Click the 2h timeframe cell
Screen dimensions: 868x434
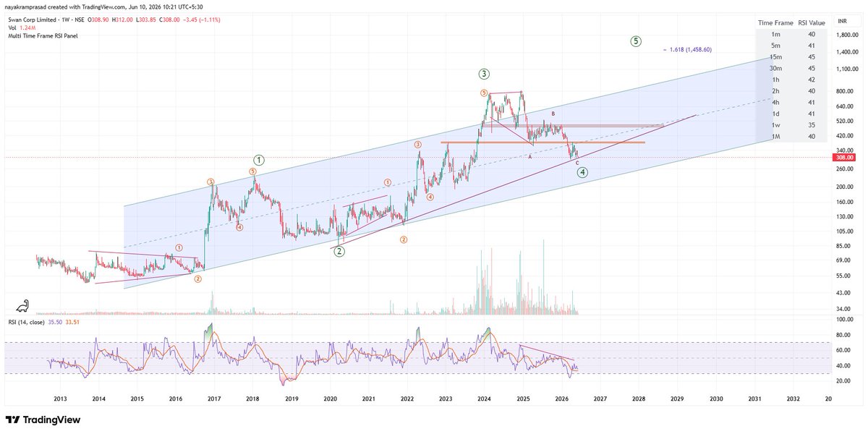(775, 91)
